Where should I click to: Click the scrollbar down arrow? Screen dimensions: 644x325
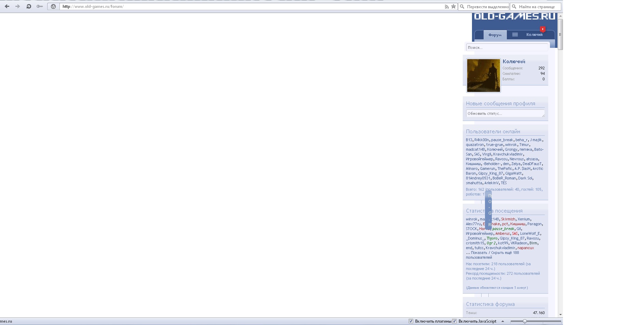coord(560,314)
